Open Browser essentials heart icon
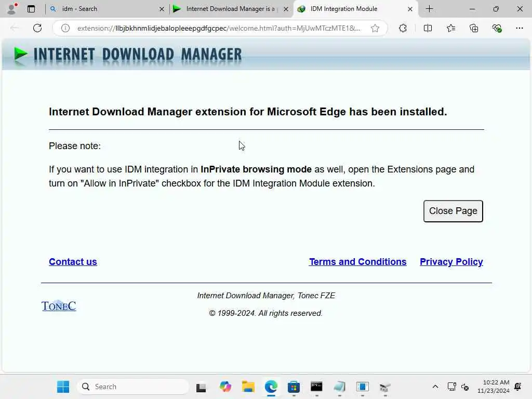 [497, 28]
